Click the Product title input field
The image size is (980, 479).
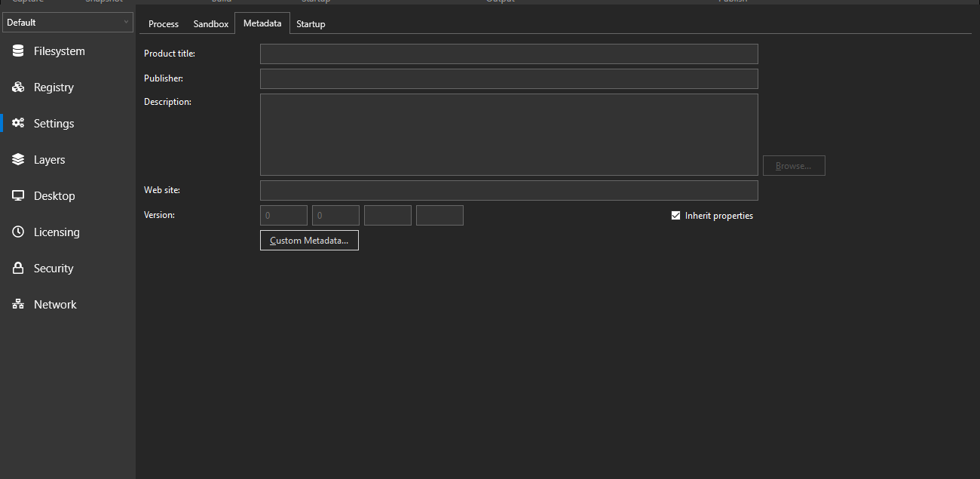click(x=509, y=54)
